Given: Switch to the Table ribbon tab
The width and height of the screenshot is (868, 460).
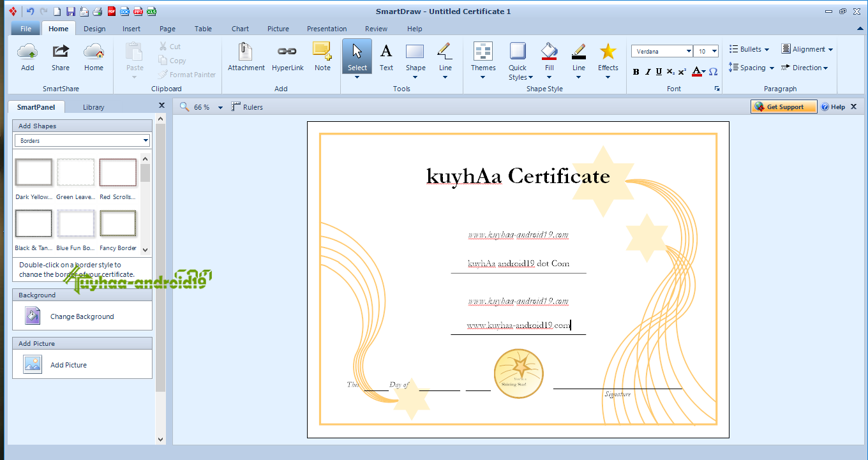Looking at the screenshot, I should [203, 29].
